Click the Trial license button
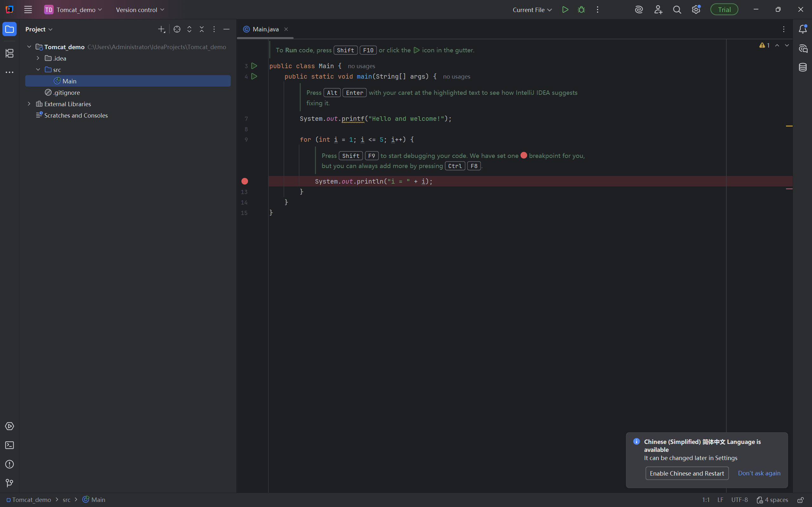This screenshot has height=507, width=812. pyautogui.click(x=724, y=10)
